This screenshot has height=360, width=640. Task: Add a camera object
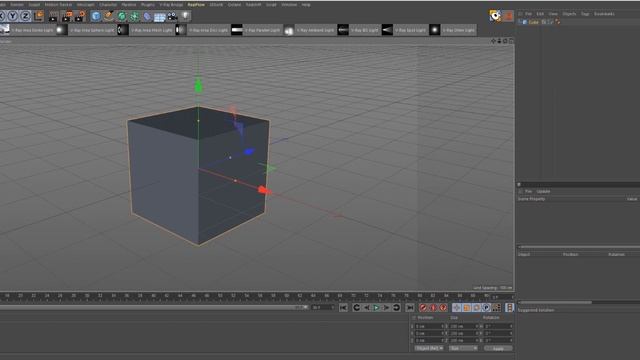click(173, 16)
